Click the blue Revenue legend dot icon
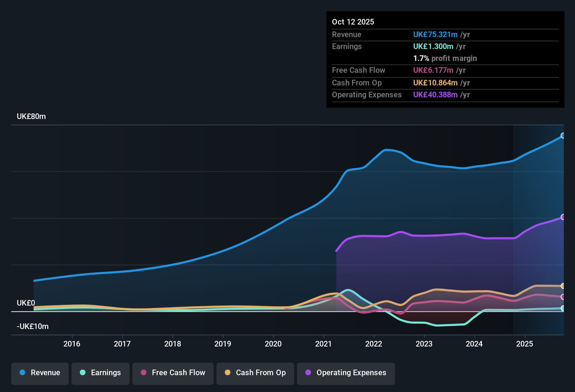 click(x=22, y=373)
